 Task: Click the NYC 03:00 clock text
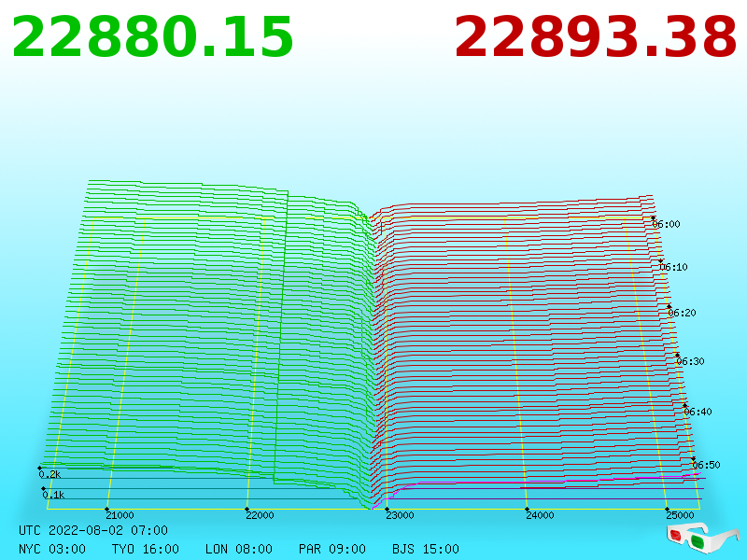52,549
